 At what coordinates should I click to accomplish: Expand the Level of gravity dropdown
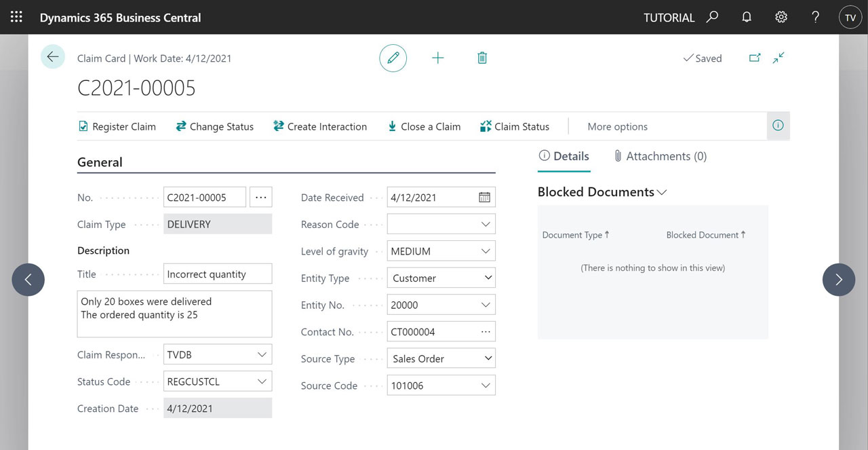tap(486, 251)
